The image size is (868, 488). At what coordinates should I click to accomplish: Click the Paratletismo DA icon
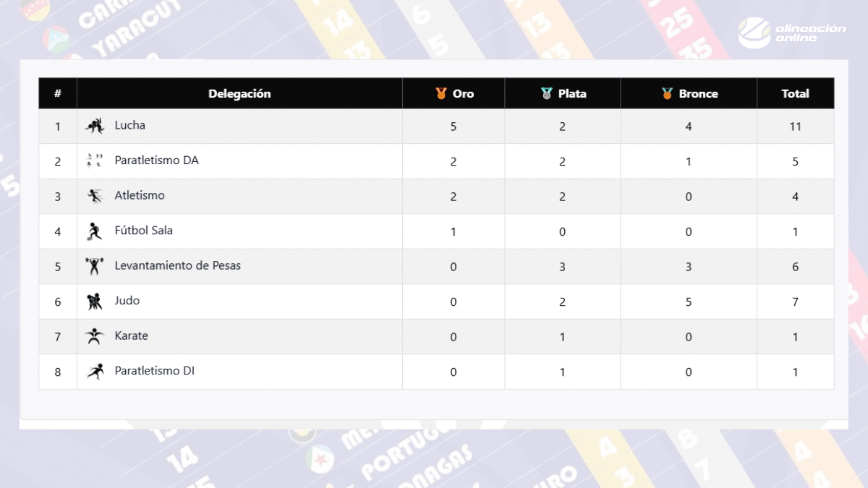pyautogui.click(x=95, y=160)
